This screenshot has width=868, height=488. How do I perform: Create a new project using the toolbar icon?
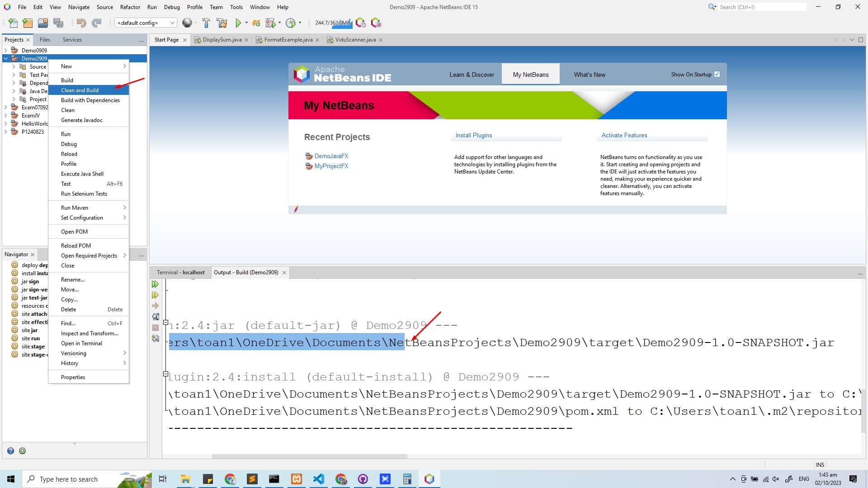point(28,23)
